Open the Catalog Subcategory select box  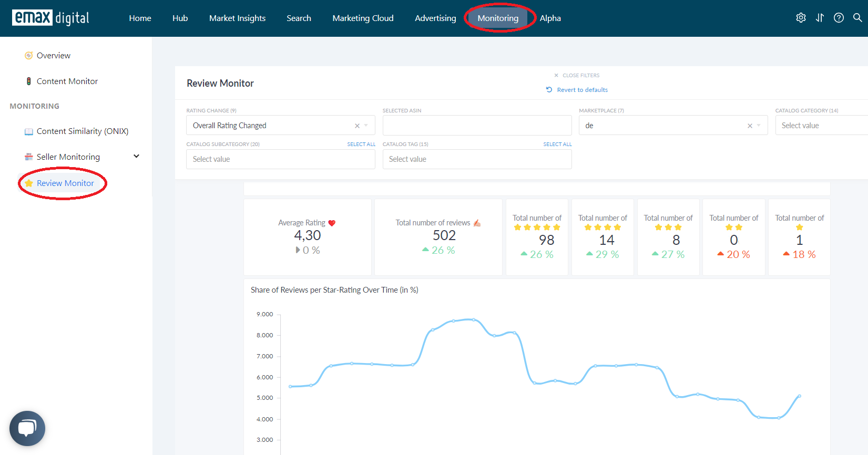tap(281, 159)
